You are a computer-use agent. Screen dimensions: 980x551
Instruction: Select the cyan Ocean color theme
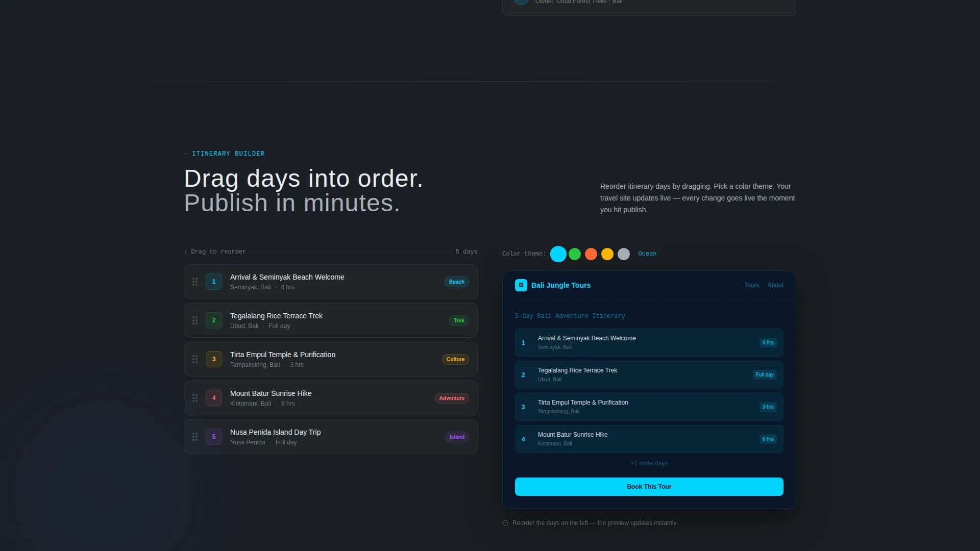558,254
